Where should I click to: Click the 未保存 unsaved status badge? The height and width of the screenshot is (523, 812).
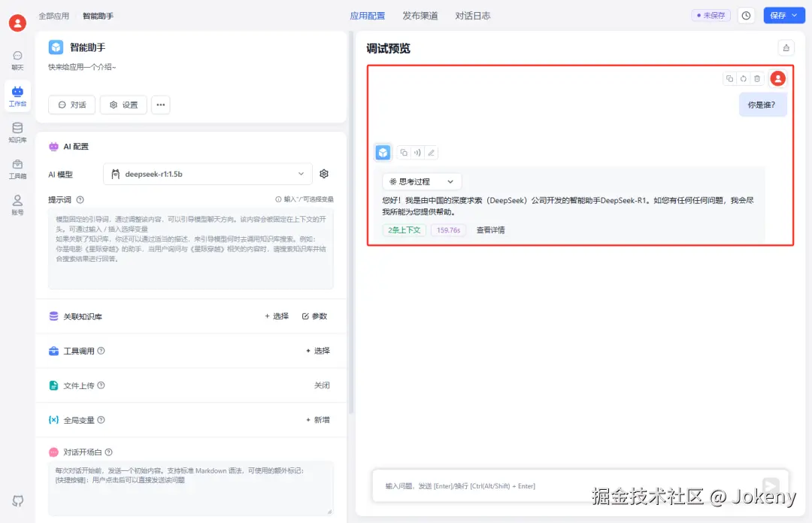tap(710, 16)
